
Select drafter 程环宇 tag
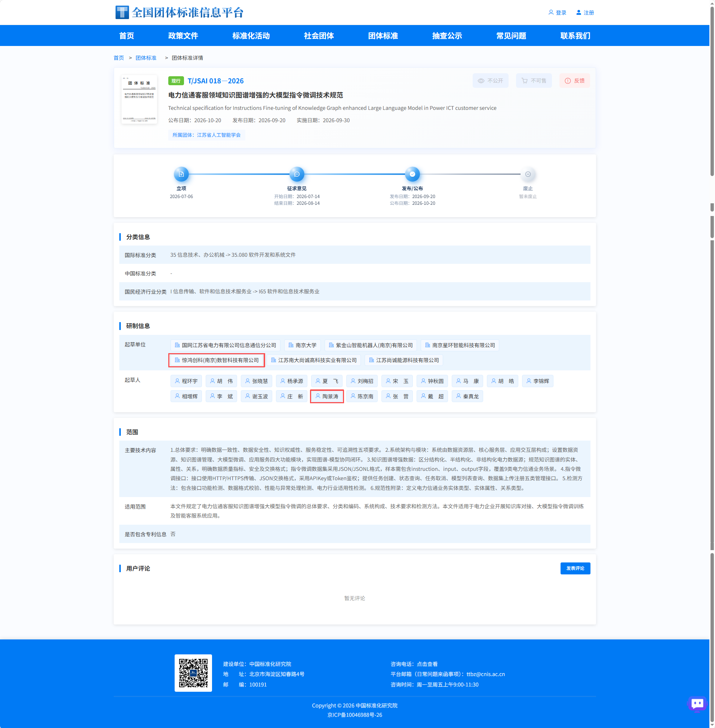(x=186, y=381)
